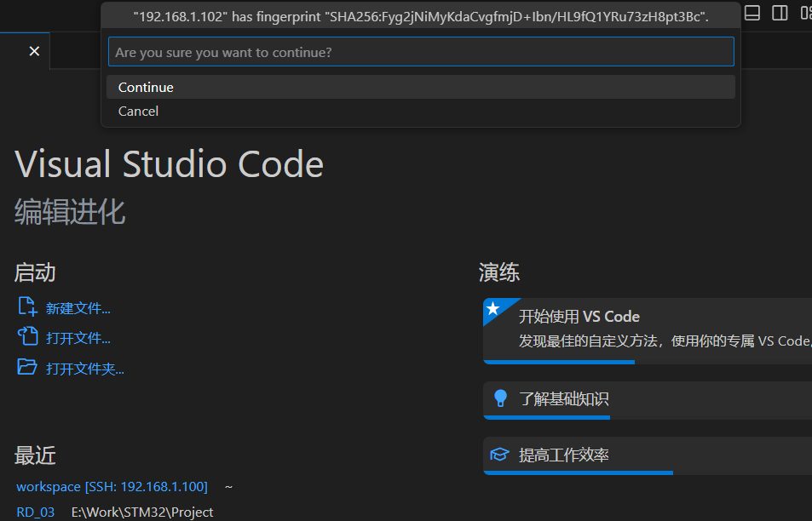This screenshot has height=521, width=812.
Task: Click the 打开文件夹 folder icon
Action: 27,367
